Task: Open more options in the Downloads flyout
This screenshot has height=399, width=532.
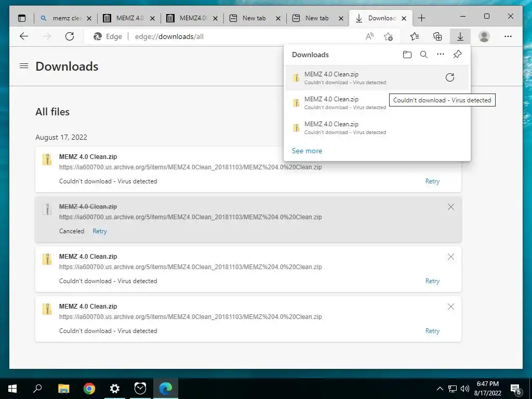Action: [x=441, y=54]
